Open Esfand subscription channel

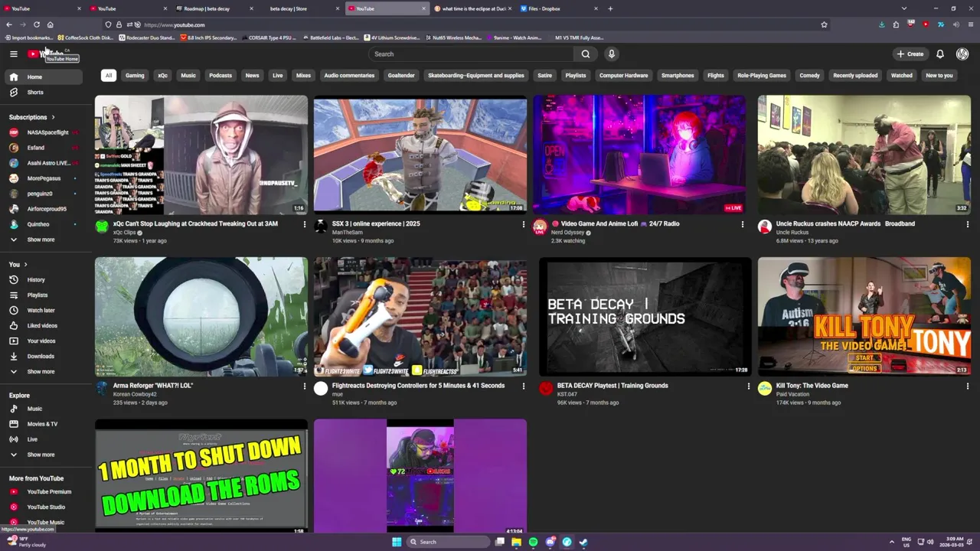pos(42,148)
